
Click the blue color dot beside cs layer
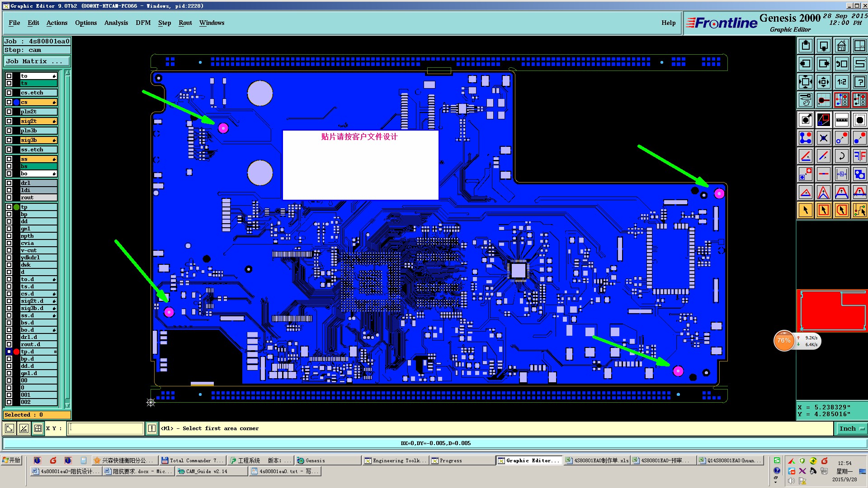(16, 102)
